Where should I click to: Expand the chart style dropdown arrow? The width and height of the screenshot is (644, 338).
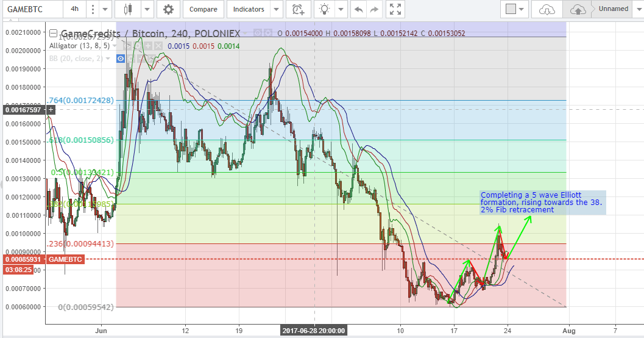pyautogui.click(x=147, y=9)
